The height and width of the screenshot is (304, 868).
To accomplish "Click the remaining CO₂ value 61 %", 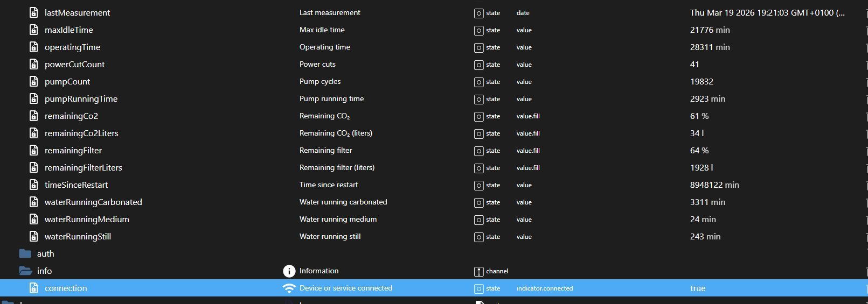I will point(699,116).
